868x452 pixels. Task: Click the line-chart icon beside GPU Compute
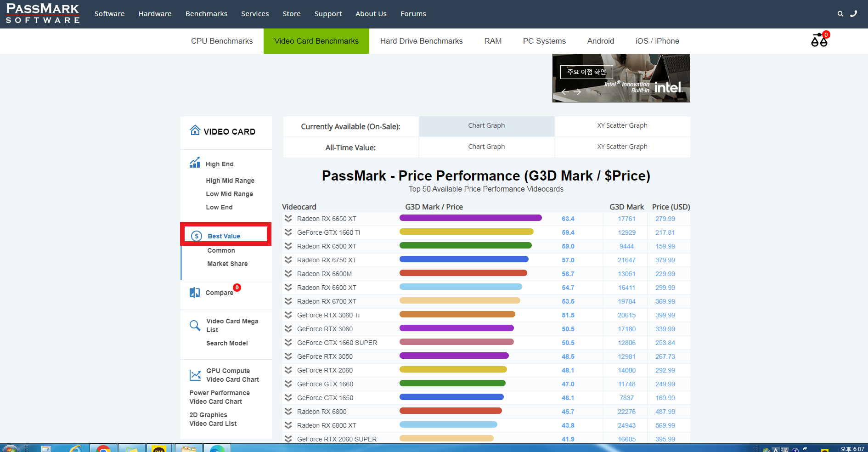coord(195,375)
